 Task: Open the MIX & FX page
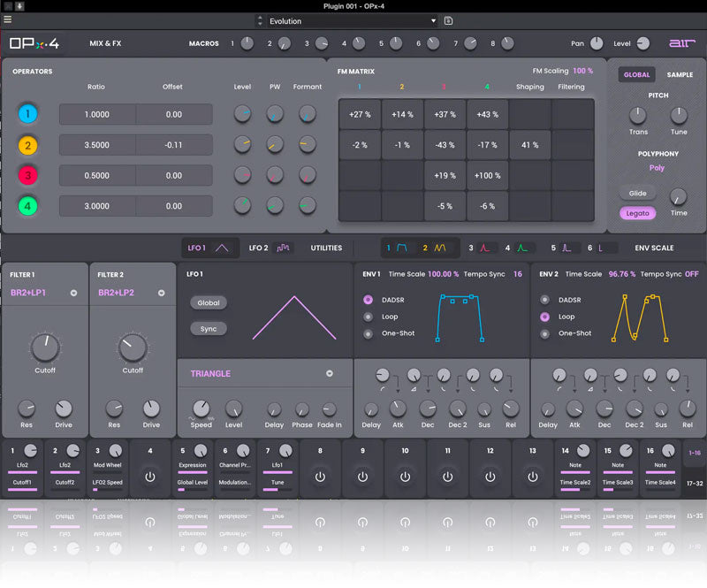(105, 43)
